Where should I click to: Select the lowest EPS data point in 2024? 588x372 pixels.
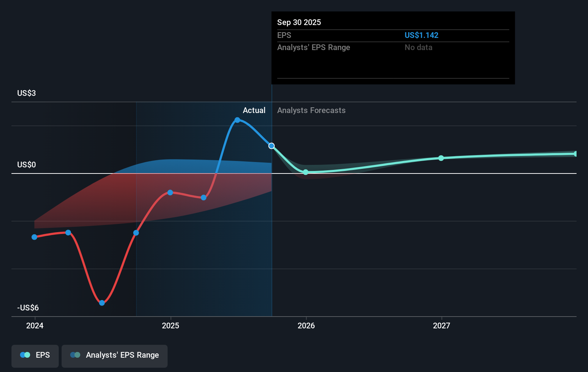coord(102,303)
